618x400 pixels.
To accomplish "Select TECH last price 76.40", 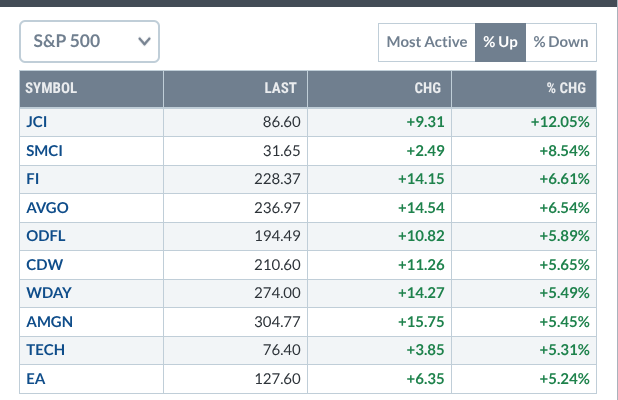I will 281,350.
